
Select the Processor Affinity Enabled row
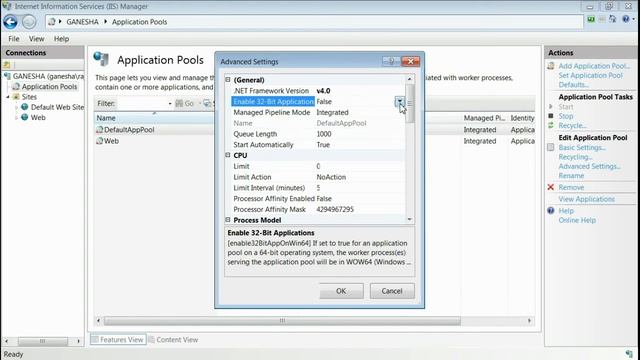(318, 198)
